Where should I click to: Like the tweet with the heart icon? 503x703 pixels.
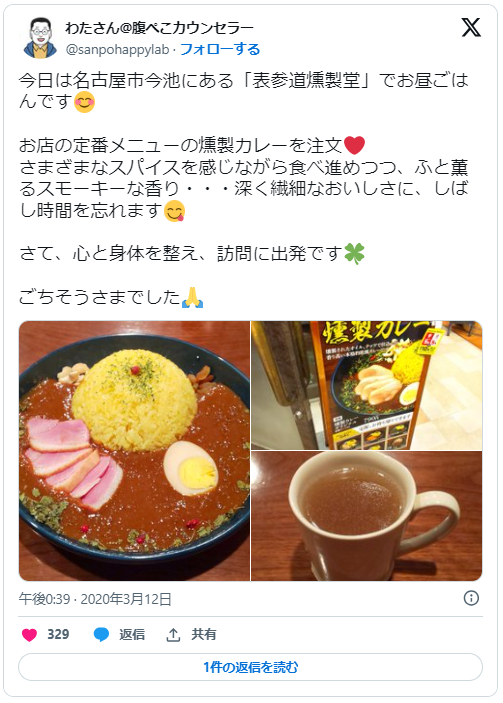coord(30,635)
